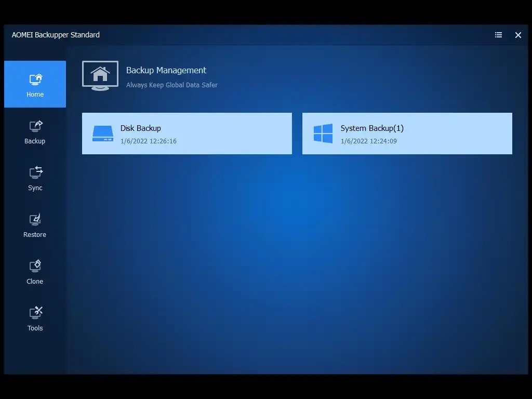Click the blue disk drive icon
Screen dimensions: 532x399
[103, 134]
